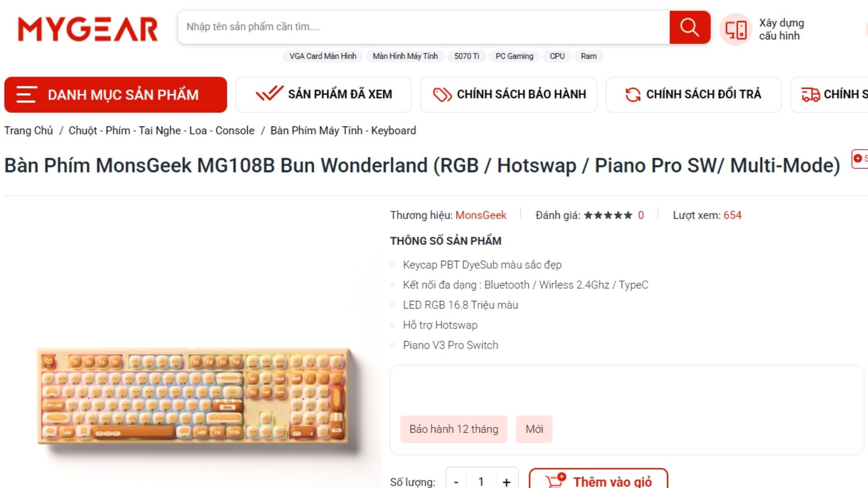The image size is (868, 488).
Task: Click the warranty policy tag icon
Action: coord(442,94)
